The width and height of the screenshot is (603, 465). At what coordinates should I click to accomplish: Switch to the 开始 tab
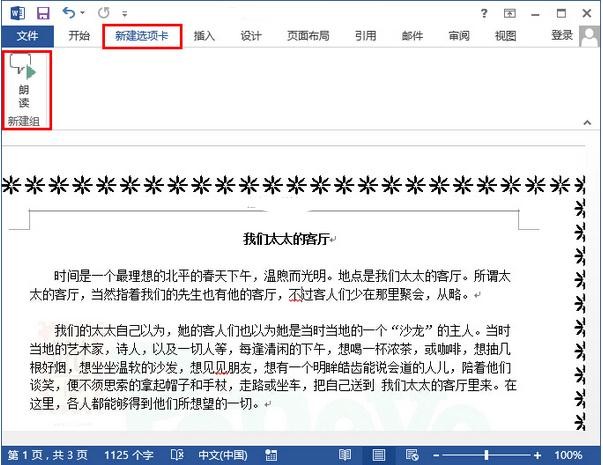(x=79, y=36)
